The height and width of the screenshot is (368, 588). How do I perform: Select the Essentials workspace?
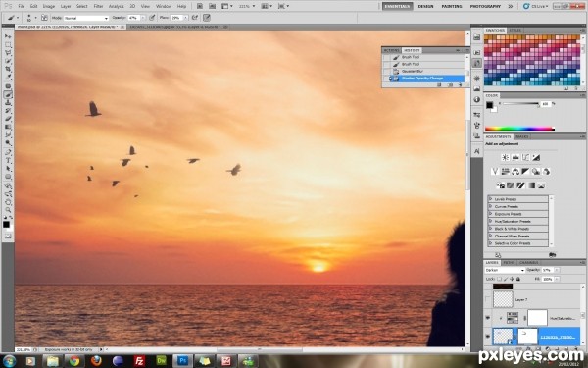pos(398,6)
